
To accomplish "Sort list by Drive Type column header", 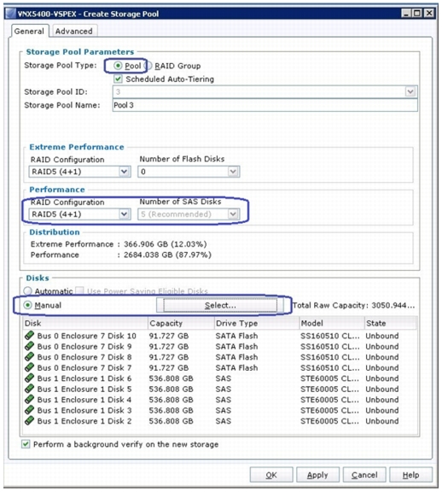I will [x=257, y=323].
